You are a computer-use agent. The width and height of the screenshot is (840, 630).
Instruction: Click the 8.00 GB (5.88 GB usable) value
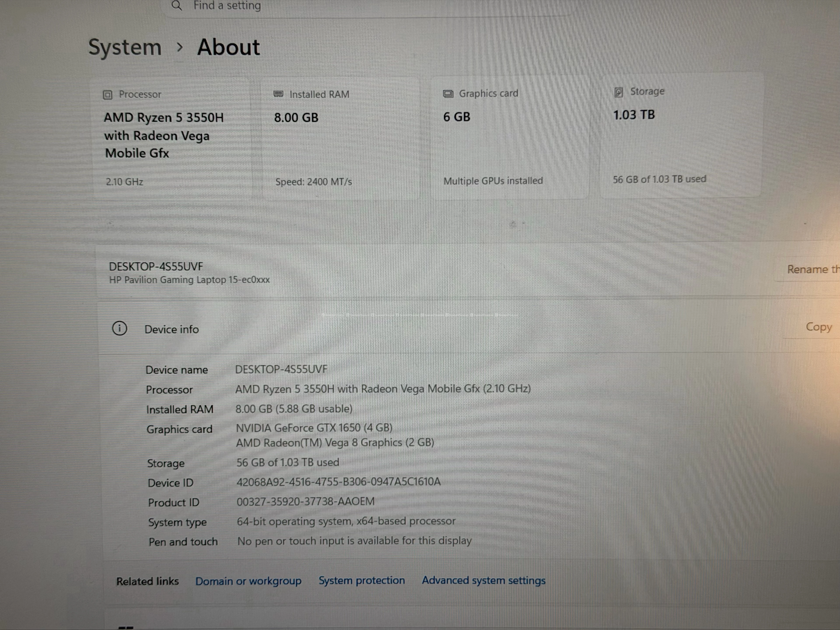click(294, 409)
